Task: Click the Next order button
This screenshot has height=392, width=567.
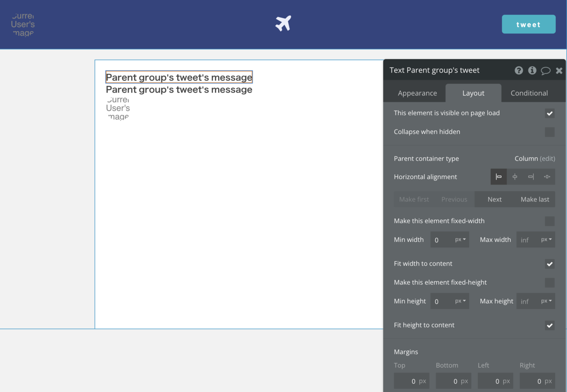Action: coord(495,199)
